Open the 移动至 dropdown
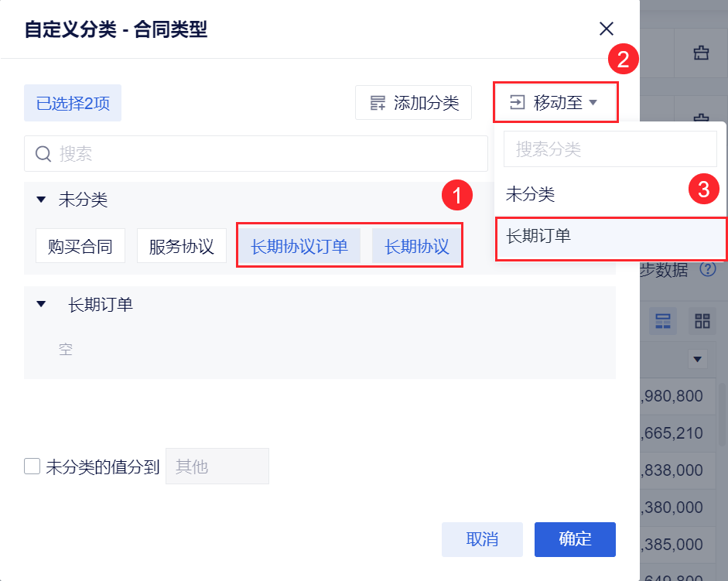Image resolution: width=728 pixels, height=581 pixels. pos(555,103)
